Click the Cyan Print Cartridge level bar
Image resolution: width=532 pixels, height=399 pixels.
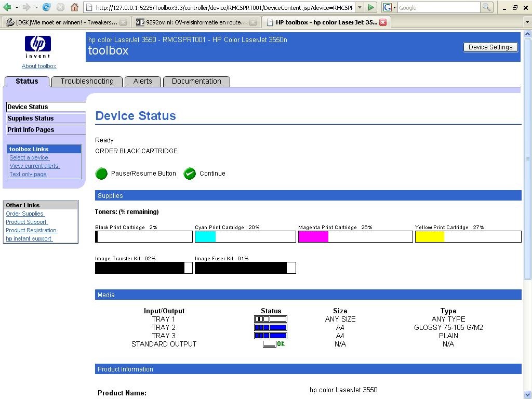click(245, 237)
